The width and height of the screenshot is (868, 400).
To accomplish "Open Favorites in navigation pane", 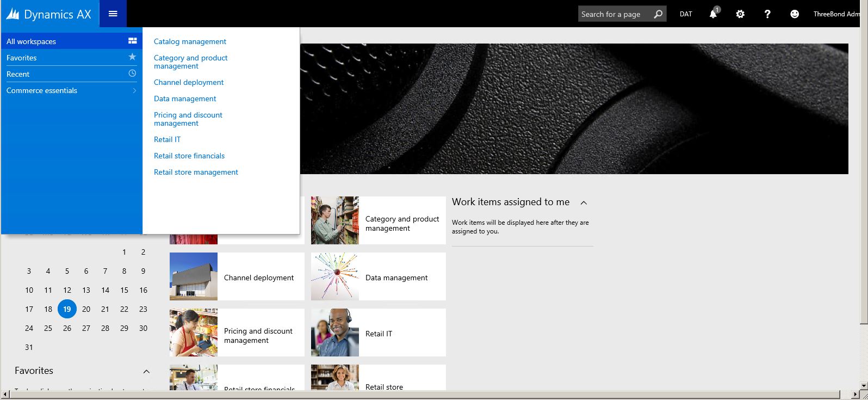I will [71, 58].
